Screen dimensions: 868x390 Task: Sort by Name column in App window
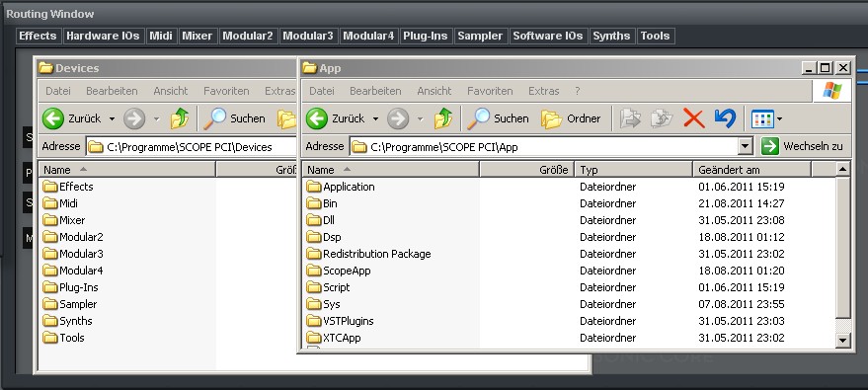pyautogui.click(x=391, y=170)
